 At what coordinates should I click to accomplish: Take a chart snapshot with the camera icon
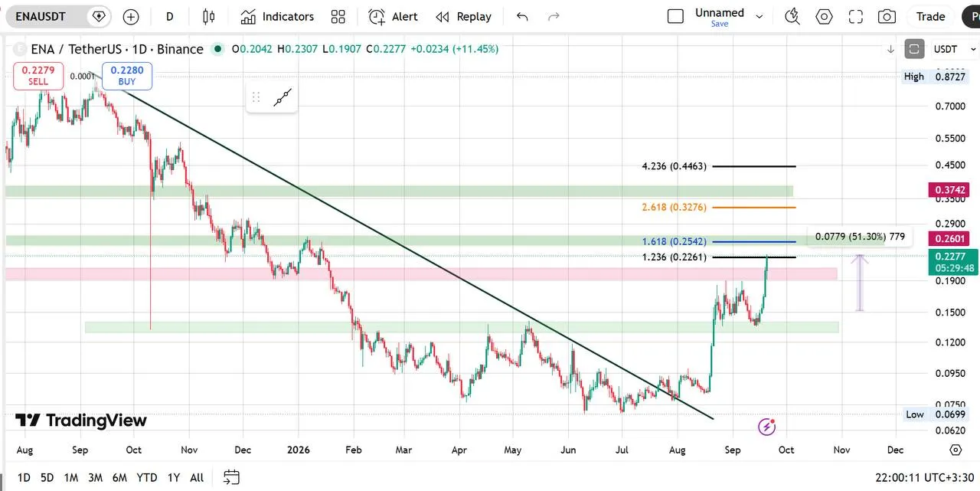[887, 16]
